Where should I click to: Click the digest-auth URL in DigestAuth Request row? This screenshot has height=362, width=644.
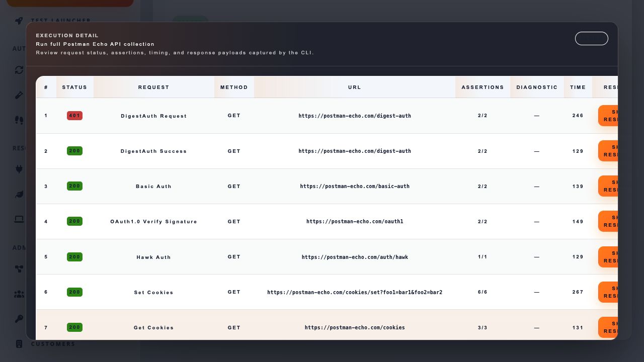(x=355, y=116)
